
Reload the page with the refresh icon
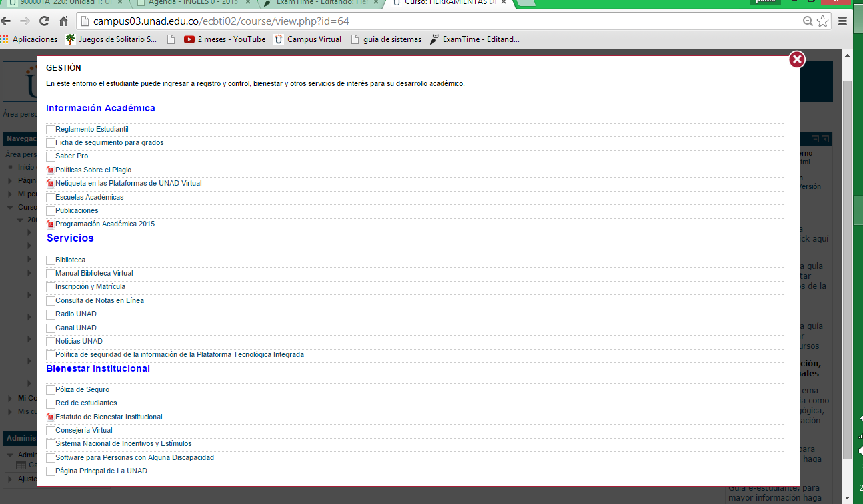tap(45, 21)
